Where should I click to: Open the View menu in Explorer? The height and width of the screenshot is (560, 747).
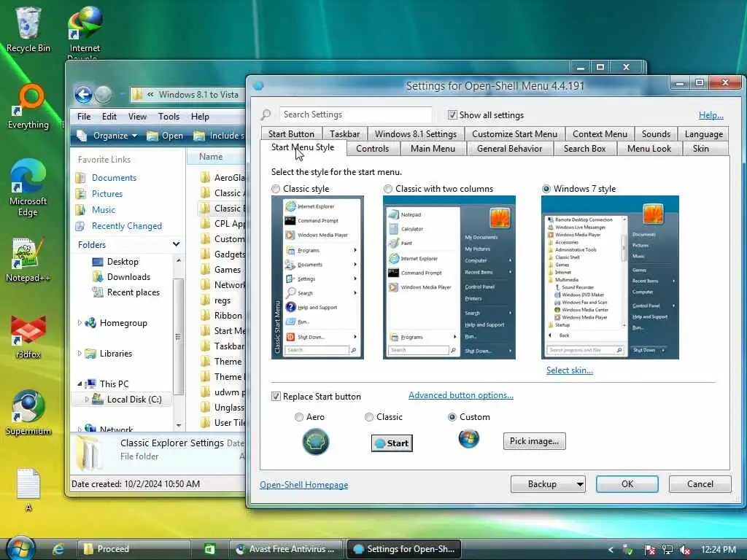tap(137, 116)
